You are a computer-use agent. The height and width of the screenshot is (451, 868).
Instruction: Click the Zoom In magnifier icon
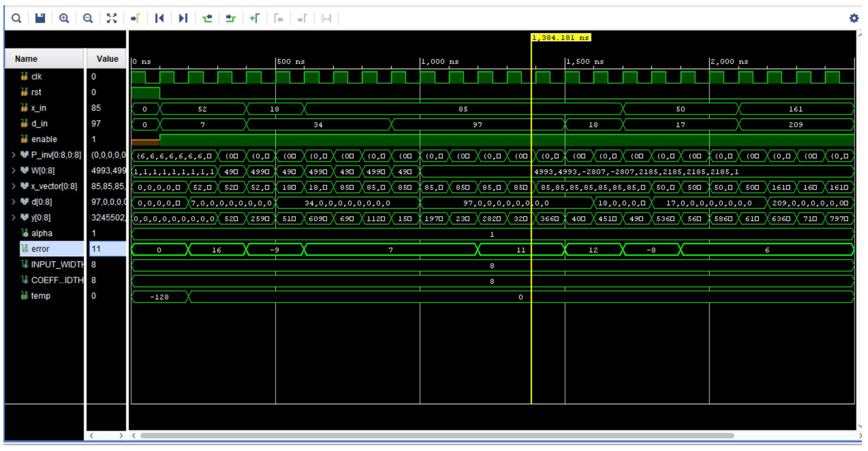[64, 18]
